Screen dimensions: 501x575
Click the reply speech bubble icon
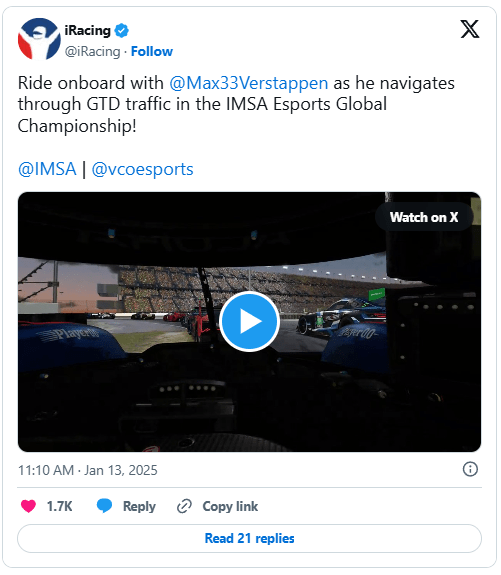coord(104,506)
